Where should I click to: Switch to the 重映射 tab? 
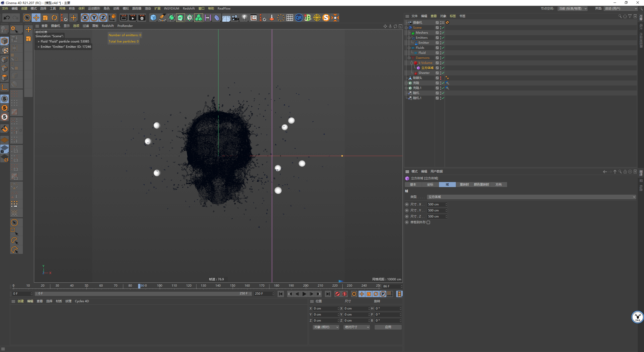point(464,185)
